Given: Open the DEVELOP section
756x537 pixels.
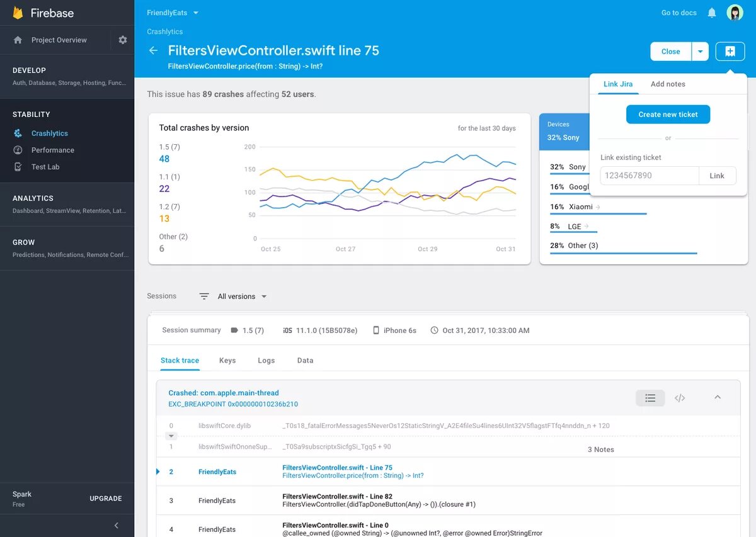Looking at the screenshot, I should [x=67, y=76].
